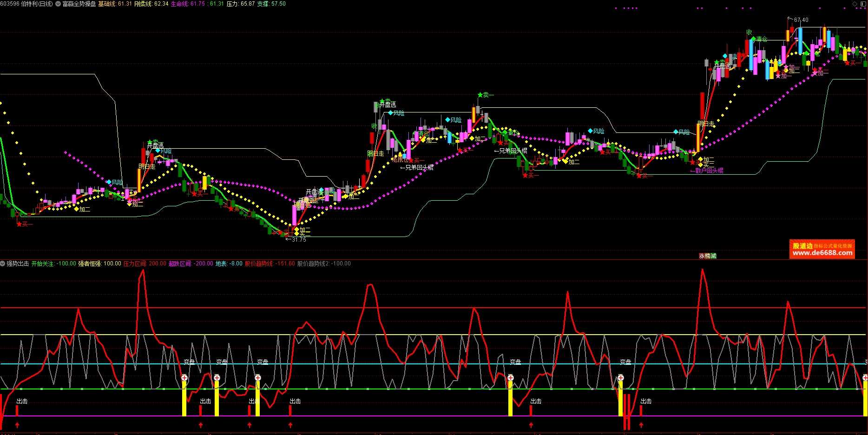
Task: Click the 开始关注 green legend label
Action: click(43, 264)
